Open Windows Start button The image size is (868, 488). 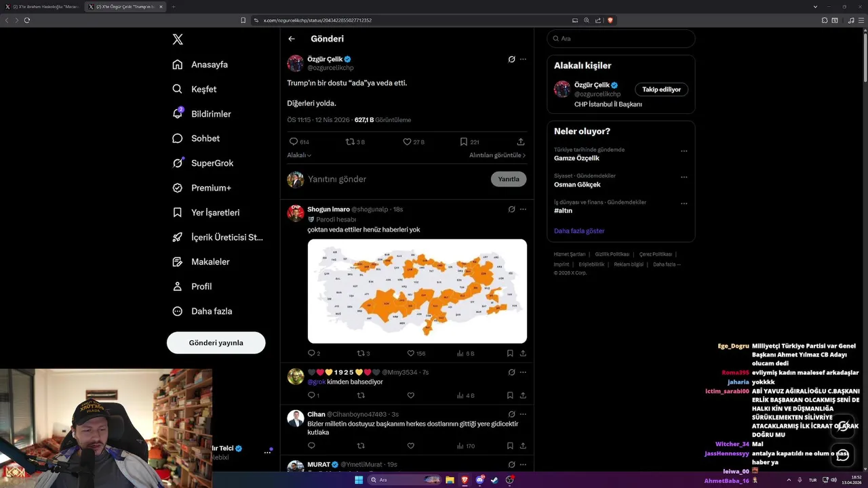point(359,480)
